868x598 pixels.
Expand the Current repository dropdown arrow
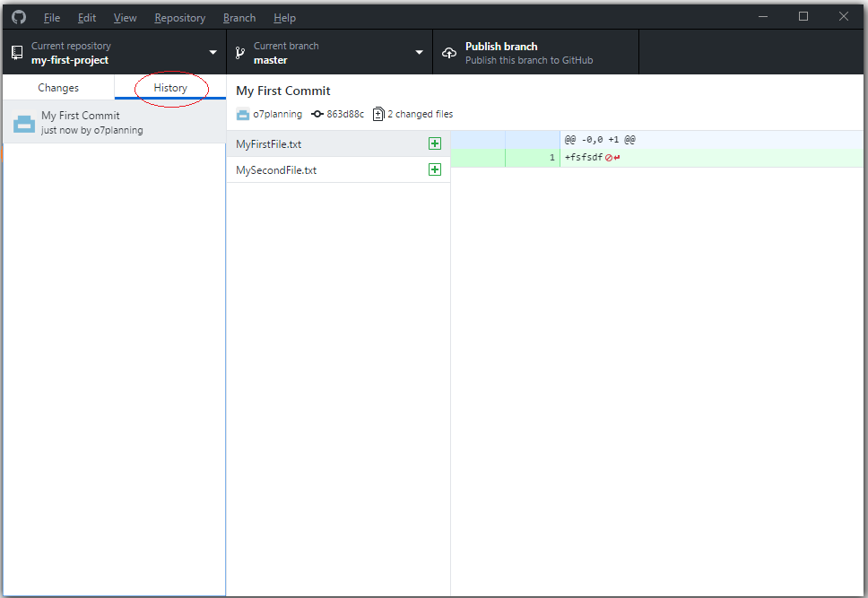pos(213,53)
